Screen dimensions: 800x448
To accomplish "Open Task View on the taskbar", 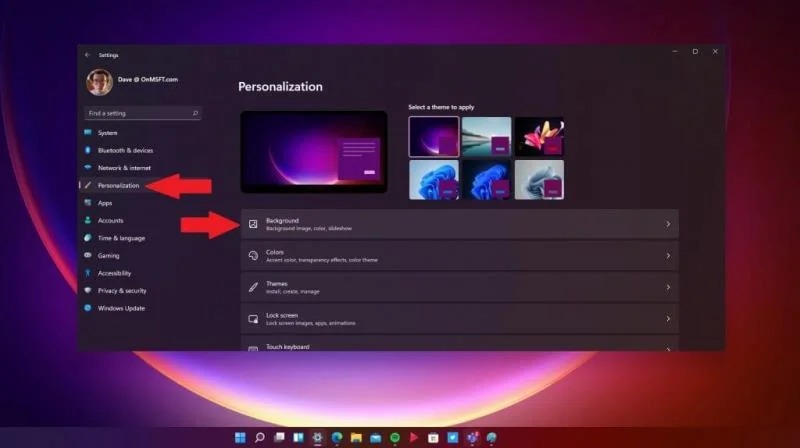I will click(x=279, y=437).
